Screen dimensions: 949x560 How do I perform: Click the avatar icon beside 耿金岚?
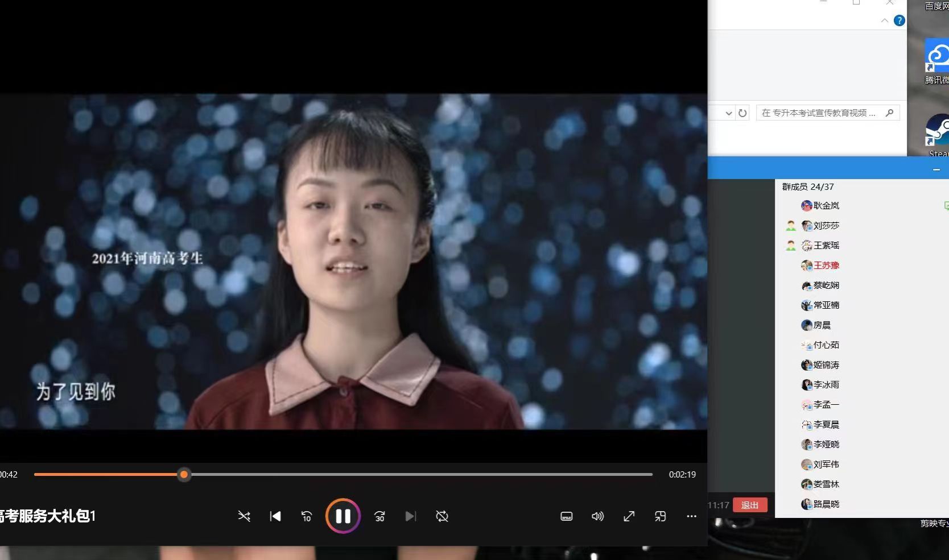(x=806, y=206)
